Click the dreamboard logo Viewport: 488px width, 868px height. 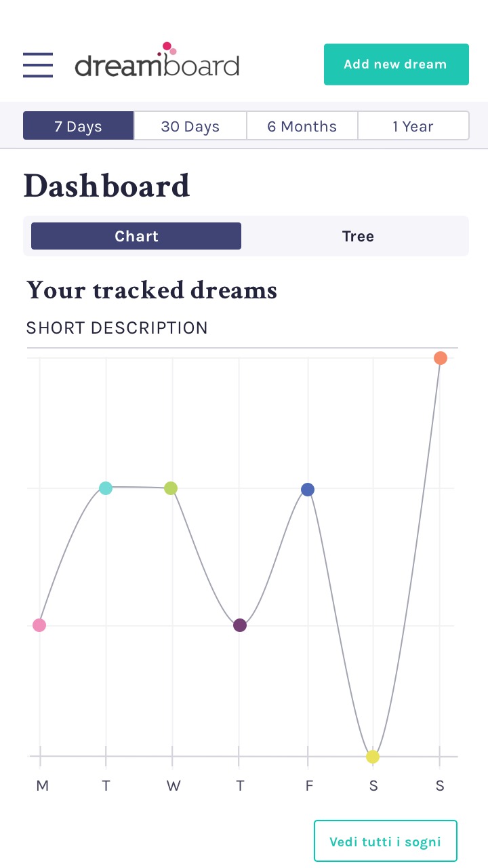[x=157, y=60]
